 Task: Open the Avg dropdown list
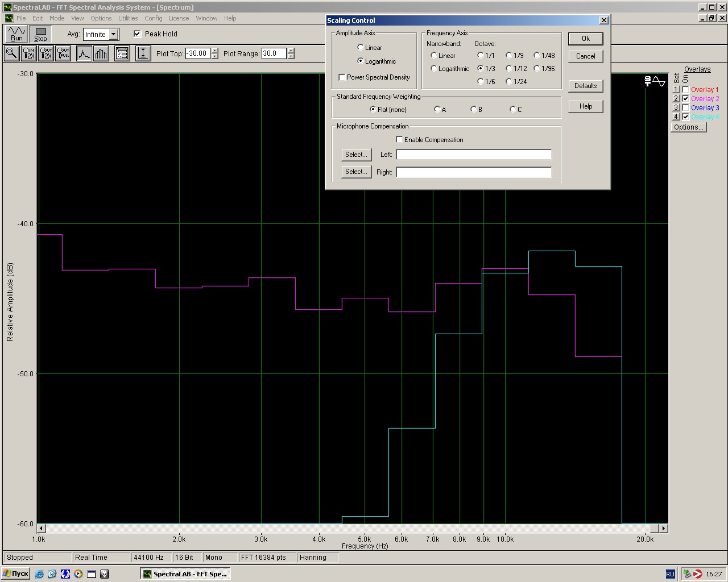pyautogui.click(x=114, y=35)
